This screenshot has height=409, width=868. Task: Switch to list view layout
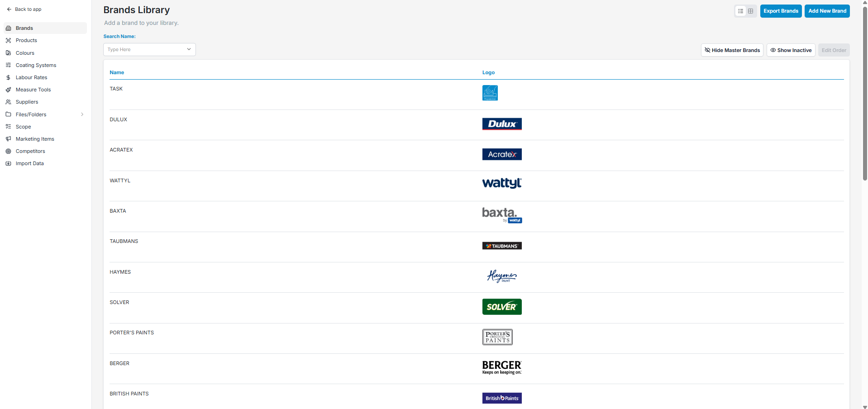coord(740,11)
